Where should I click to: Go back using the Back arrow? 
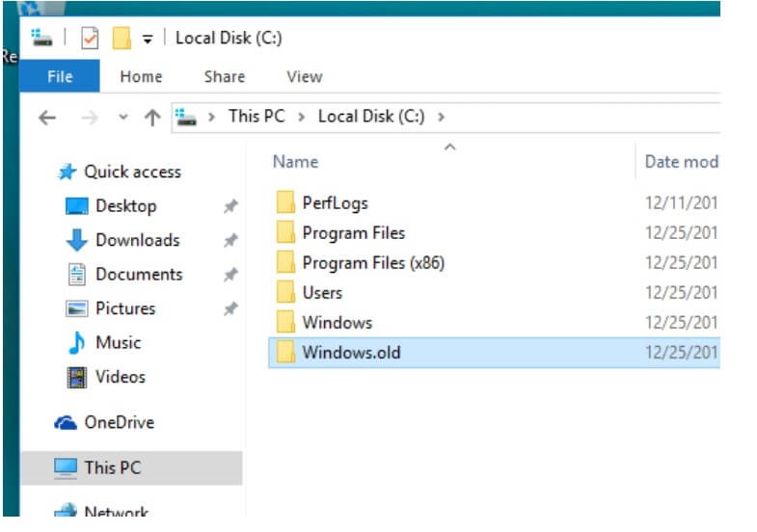(x=47, y=118)
